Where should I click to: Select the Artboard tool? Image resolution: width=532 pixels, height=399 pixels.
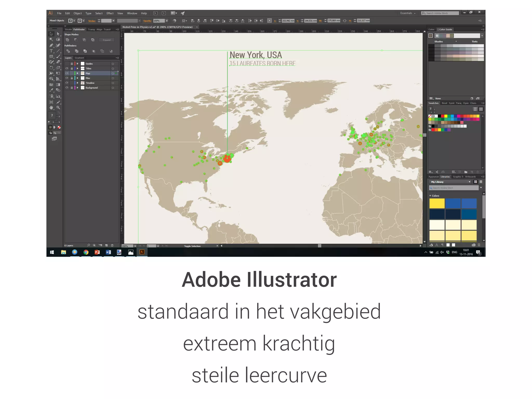point(51,102)
